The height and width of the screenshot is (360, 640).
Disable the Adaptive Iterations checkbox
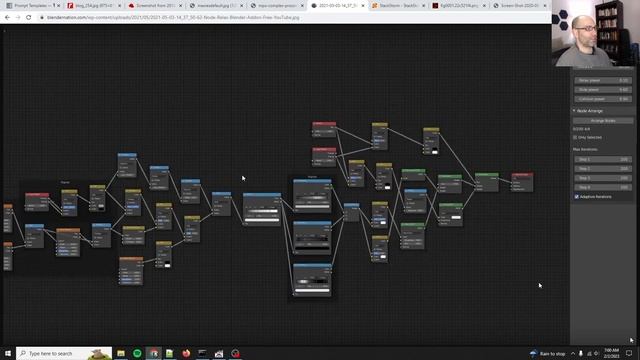[x=577, y=197]
